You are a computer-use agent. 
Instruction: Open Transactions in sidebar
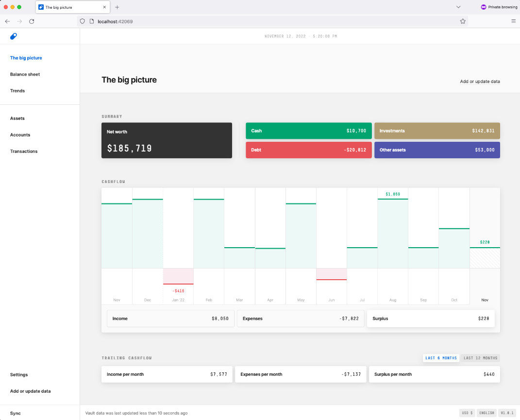(x=23, y=151)
